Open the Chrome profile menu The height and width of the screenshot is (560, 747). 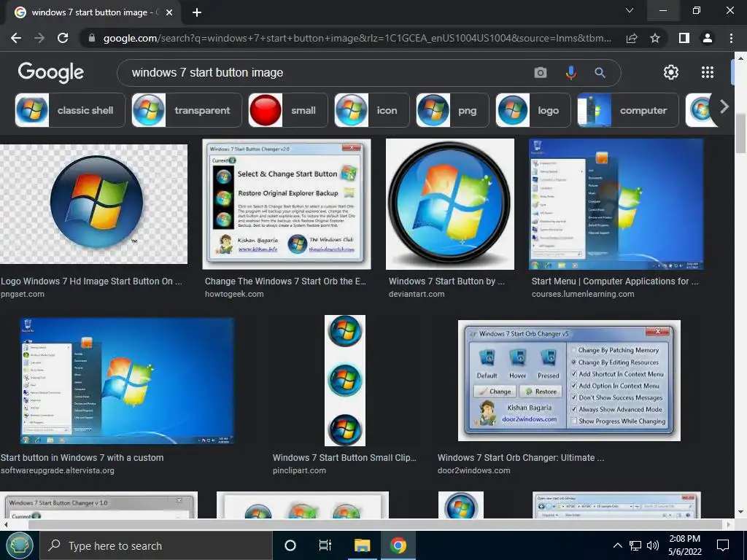pos(708,38)
